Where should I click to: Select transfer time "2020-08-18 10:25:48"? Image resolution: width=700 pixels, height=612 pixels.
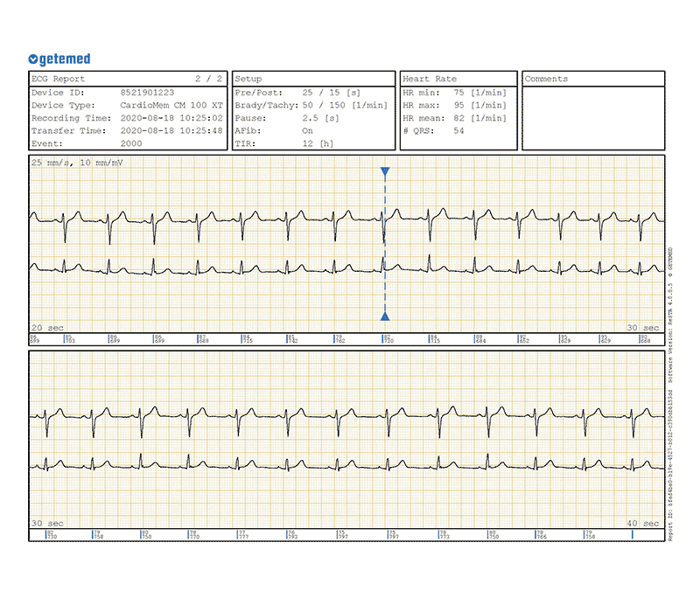(x=171, y=130)
